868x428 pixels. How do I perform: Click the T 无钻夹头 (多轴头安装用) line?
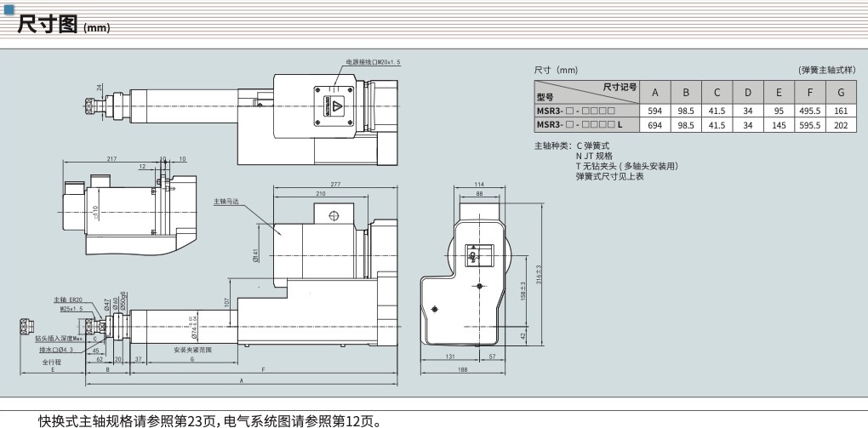[x=626, y=166]
